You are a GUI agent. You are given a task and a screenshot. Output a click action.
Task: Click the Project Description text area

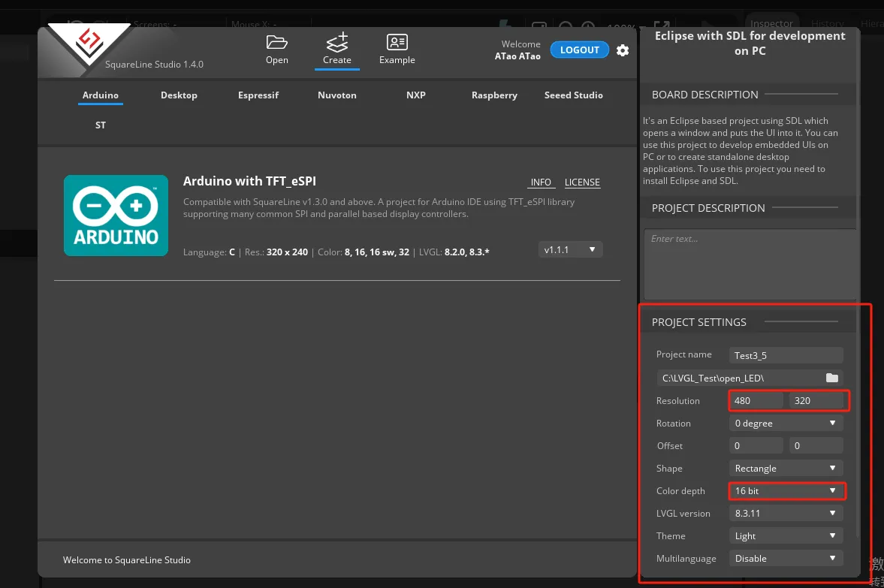click(750, 264)
